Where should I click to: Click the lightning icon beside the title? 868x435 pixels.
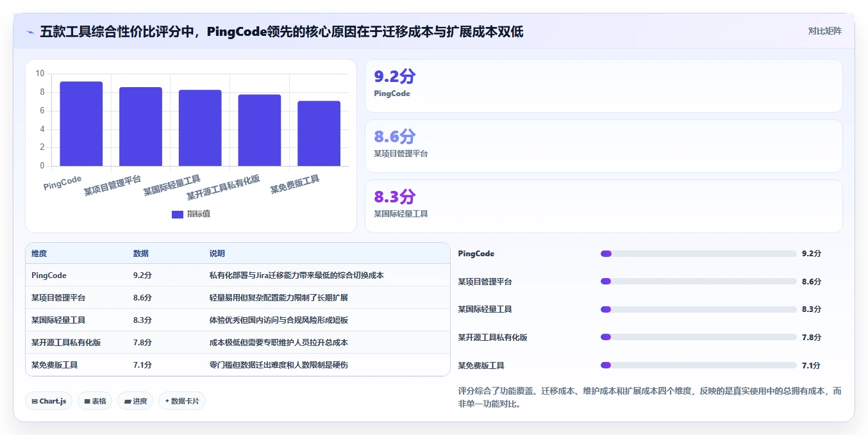31,31
